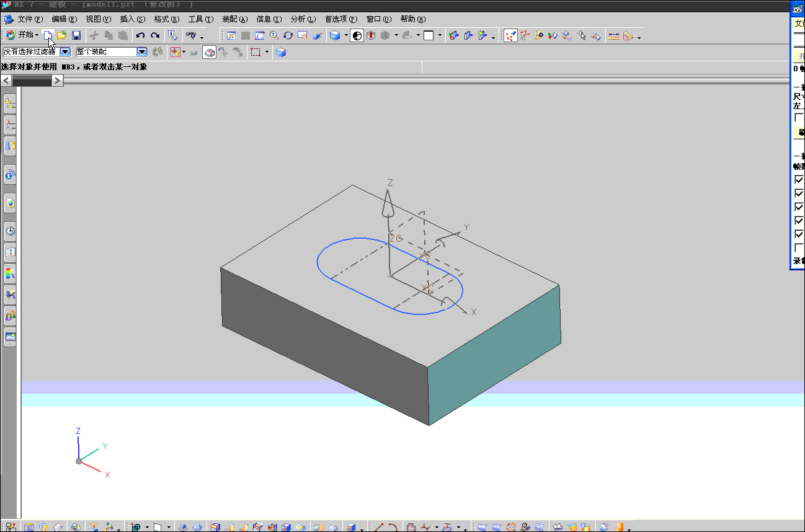
Task: Open a file with the folder icon
Action: tap(62, 35)
